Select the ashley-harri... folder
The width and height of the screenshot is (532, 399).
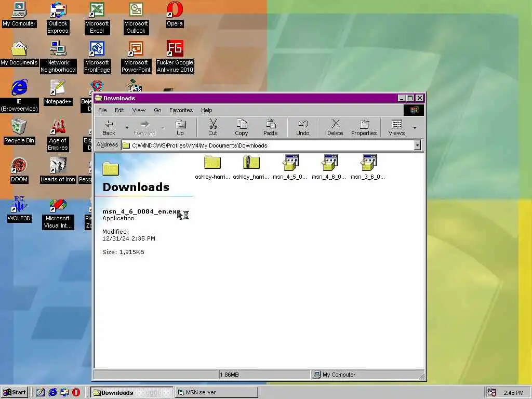tap(212, 167)
